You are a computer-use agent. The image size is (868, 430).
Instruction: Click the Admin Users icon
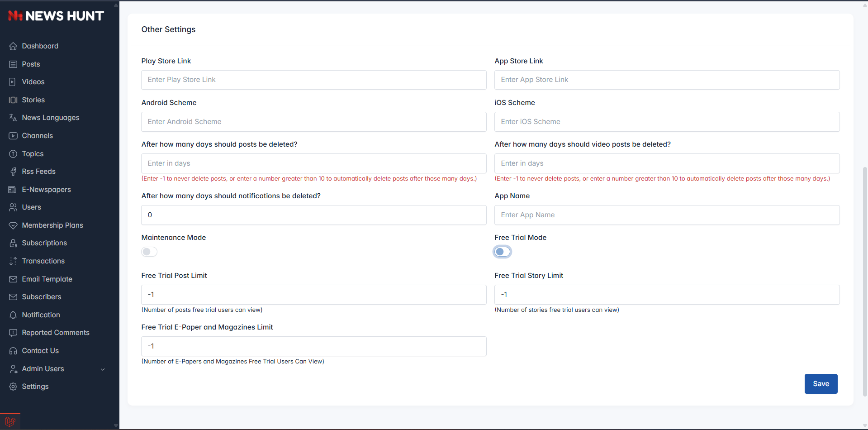(13, 369)
